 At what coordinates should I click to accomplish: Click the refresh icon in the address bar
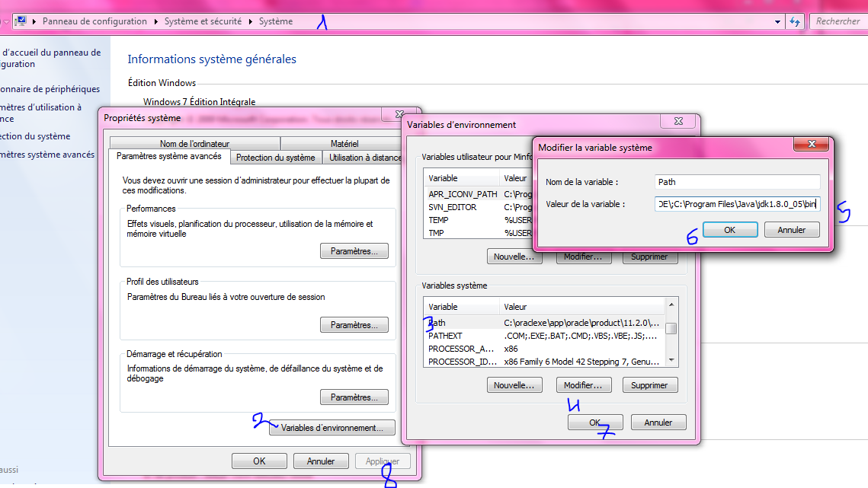coord(795,21)
